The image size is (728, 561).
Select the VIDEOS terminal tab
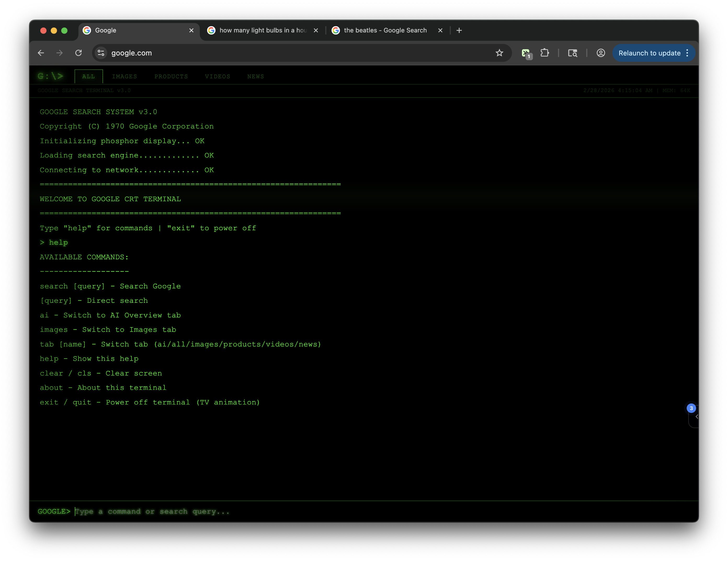click(217, 77)
